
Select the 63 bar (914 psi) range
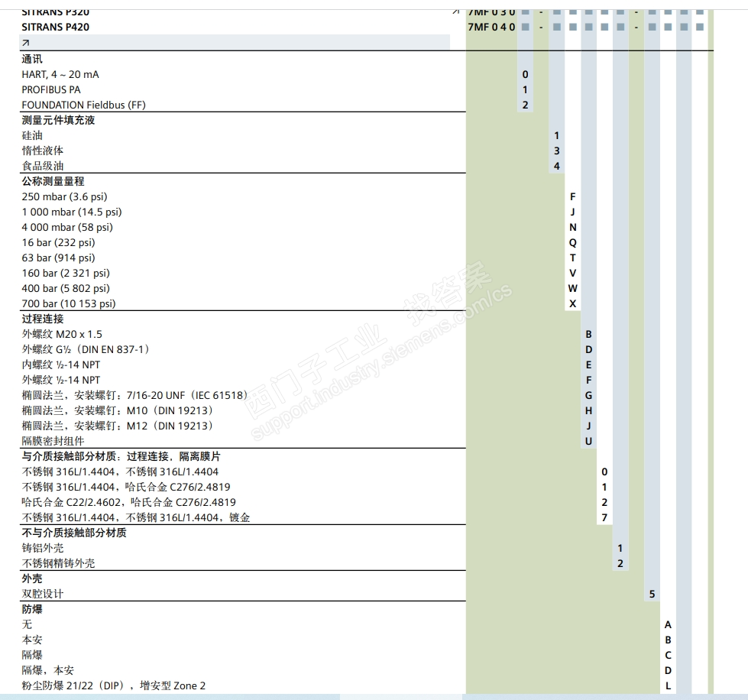coord(58,258)
